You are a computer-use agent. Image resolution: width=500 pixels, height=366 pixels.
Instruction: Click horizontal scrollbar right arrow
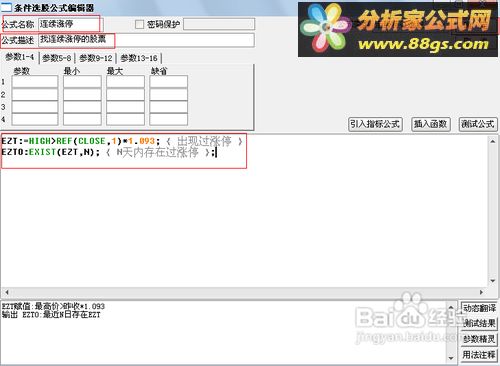(x=481, y=292)
